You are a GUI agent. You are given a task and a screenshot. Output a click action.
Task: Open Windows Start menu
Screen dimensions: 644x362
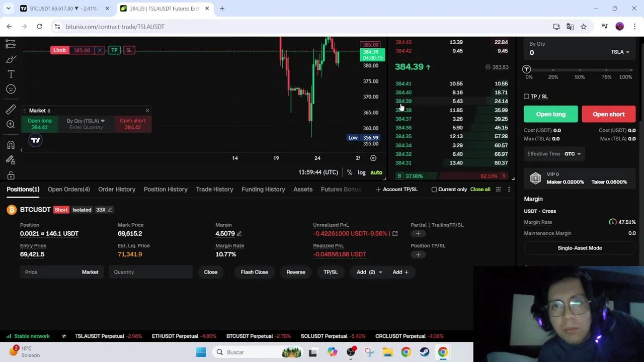(201, 352)
